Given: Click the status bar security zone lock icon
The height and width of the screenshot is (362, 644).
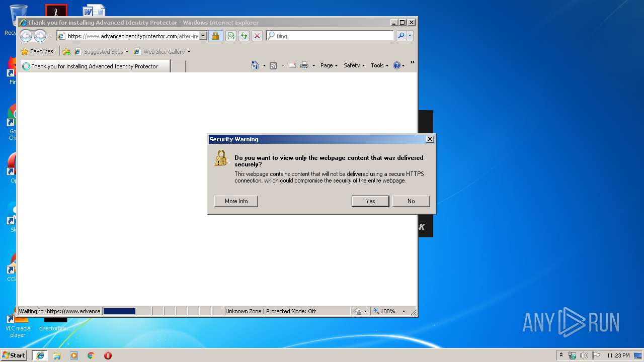Looking at the screenshot, I should pyautogui.click(x=357, y=311).
